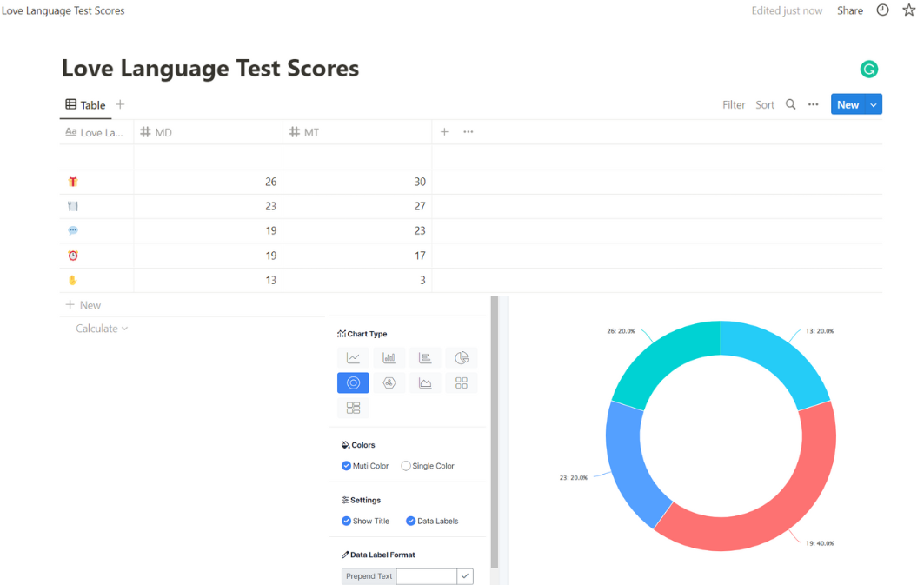Image resolution: width=924 pixels, height=585 pixels.
Task: Select the line chart type
Action: [x=353, y=357]
